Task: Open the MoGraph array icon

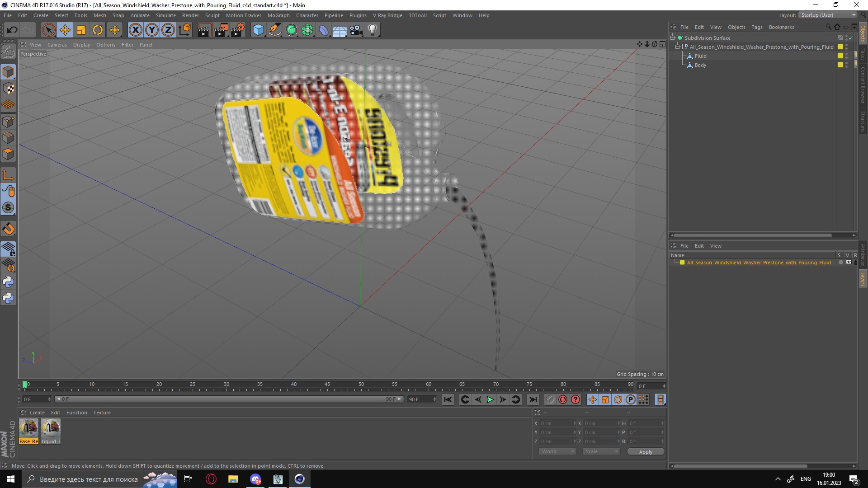Action: tap(307, 30)
